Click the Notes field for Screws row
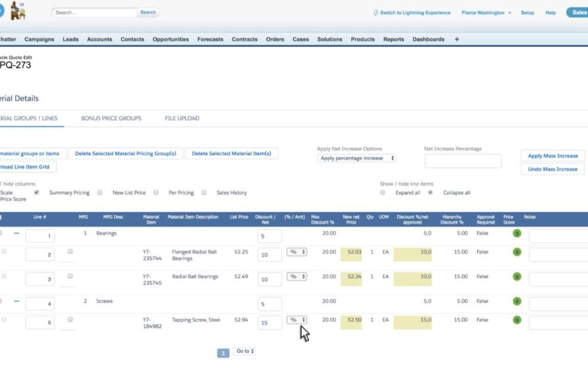The image size is (588, 368). point(559,304)
